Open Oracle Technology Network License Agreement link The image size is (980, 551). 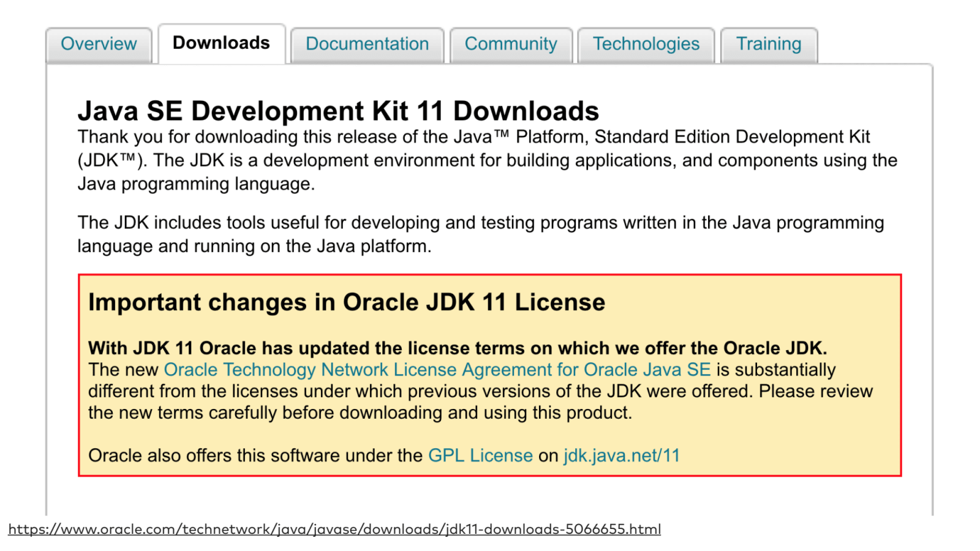point(437,370)
